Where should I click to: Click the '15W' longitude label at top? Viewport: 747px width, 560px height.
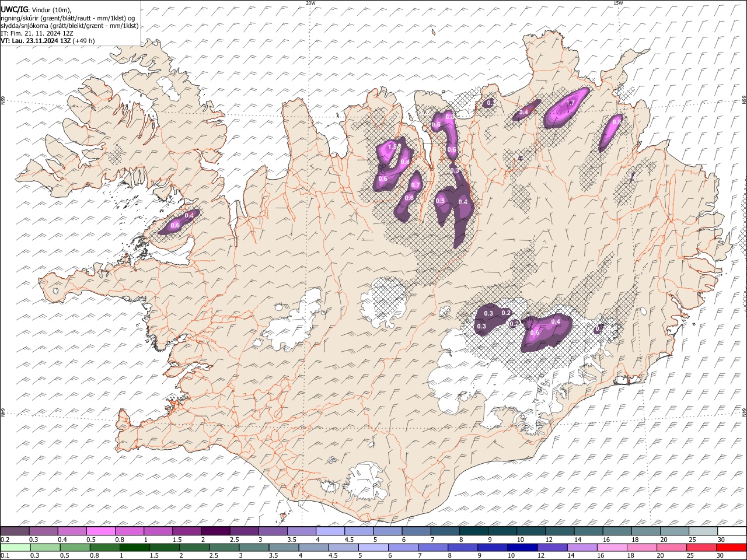point(617,3)
